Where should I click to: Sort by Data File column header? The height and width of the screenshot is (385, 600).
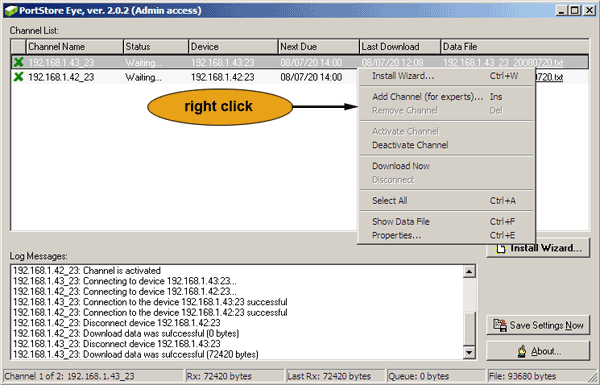[515, 47]
